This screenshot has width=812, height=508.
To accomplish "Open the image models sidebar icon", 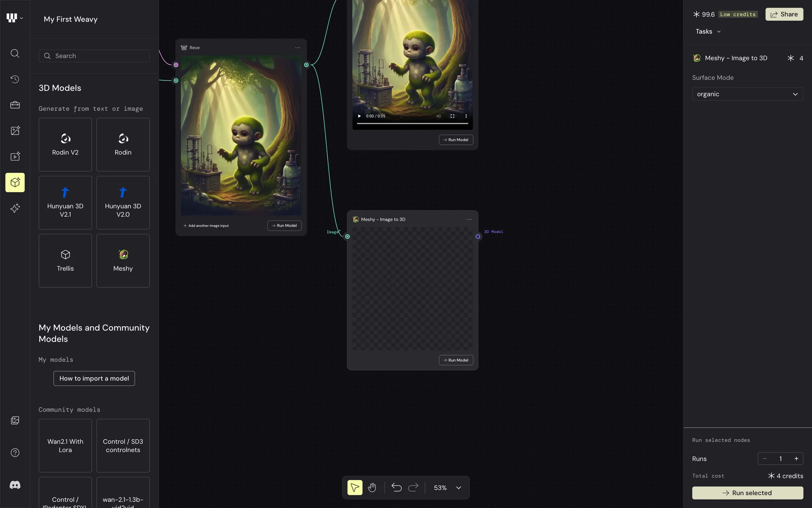I will click(15, 131).
